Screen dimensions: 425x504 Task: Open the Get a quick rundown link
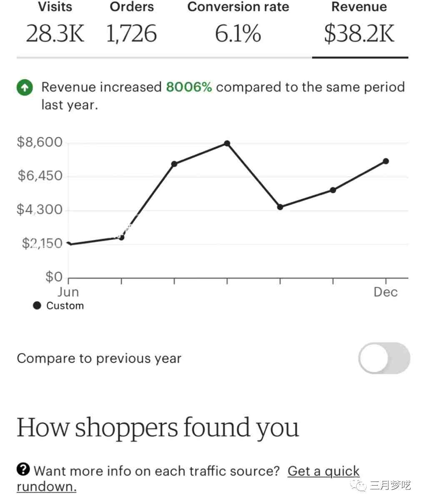point(188,479)
